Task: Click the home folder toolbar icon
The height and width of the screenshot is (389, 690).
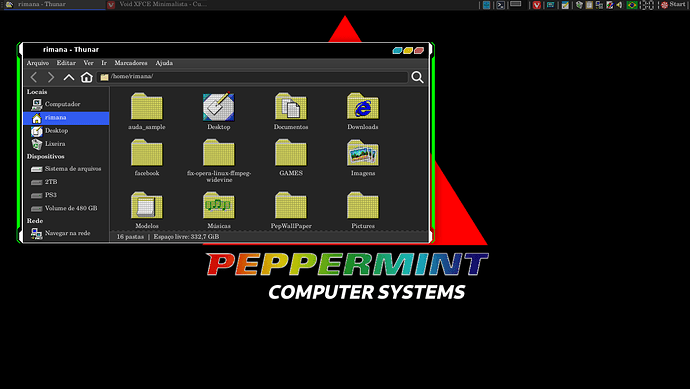Action: (87, 77)
